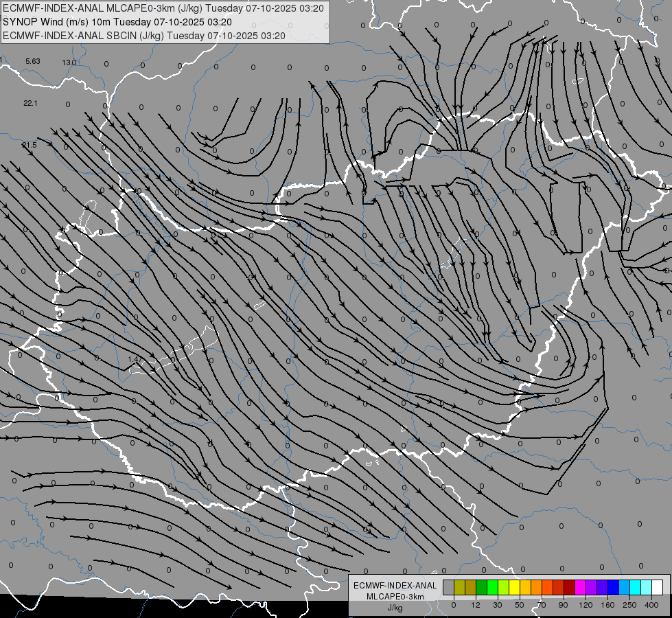
Task: Select the dark red legend swatch
Action: [570, 587]
